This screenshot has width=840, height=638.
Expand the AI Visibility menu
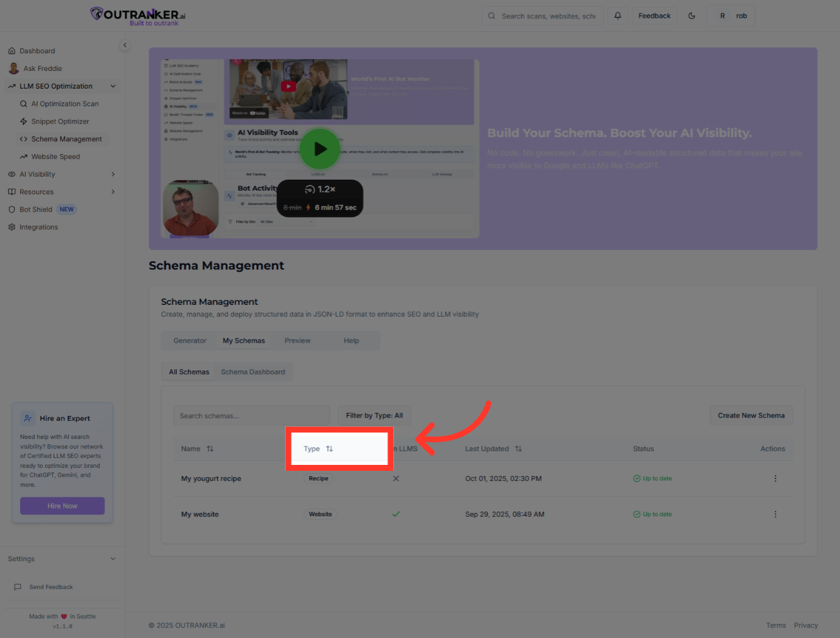(x=113, y=174)
